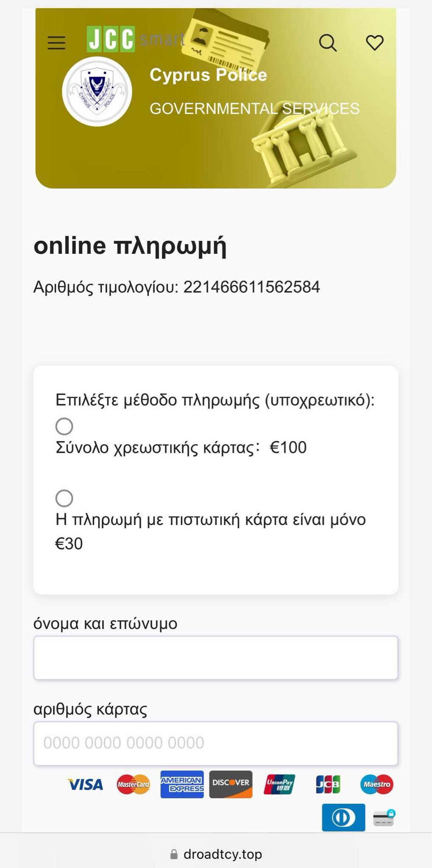Click the American Express logo

click(x=182, y=785)
